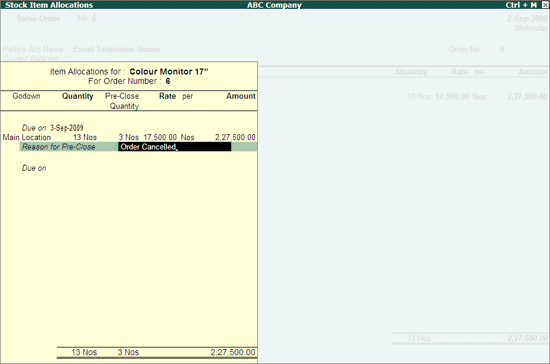This screenshot has height=364, width=550.
Task: Click the Rate column header in allocations
Action: pyautogui.click(x=167, y=96)
